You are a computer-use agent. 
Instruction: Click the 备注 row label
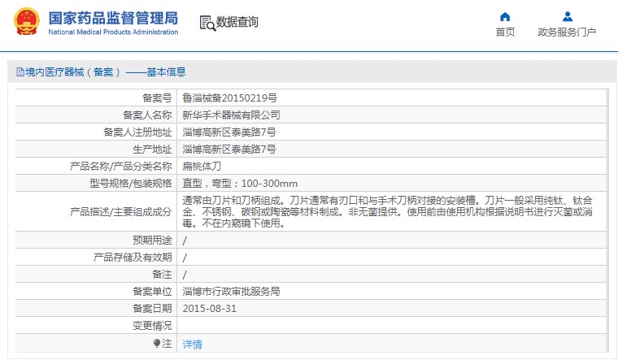click(162, 274)
